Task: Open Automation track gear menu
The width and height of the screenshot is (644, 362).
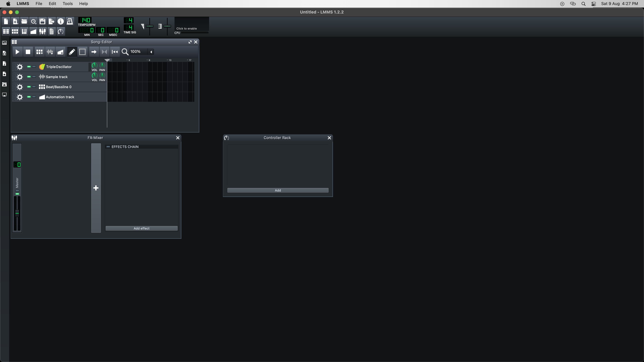Action: tap(20, 97)
